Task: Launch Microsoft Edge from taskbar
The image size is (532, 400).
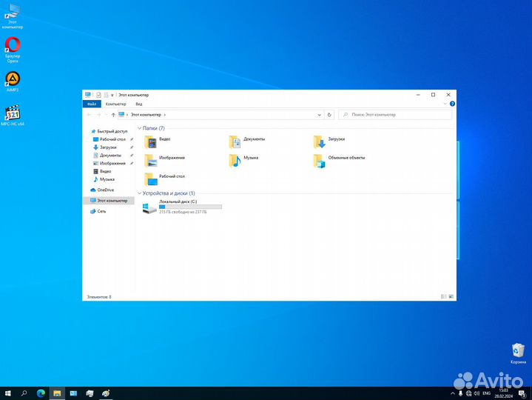Action: click(x=41, y=393)
